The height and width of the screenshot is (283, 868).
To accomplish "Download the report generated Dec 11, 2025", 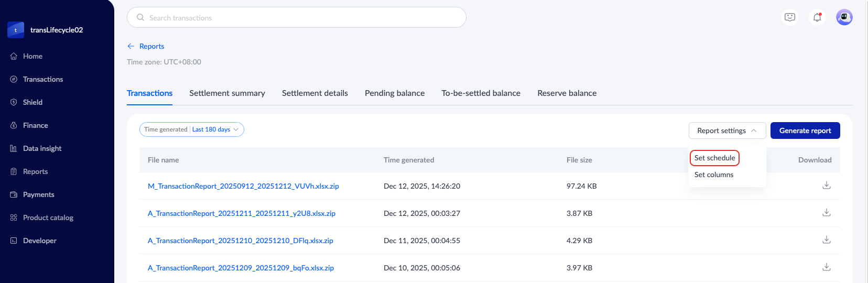I will click(x=826, y=240).
